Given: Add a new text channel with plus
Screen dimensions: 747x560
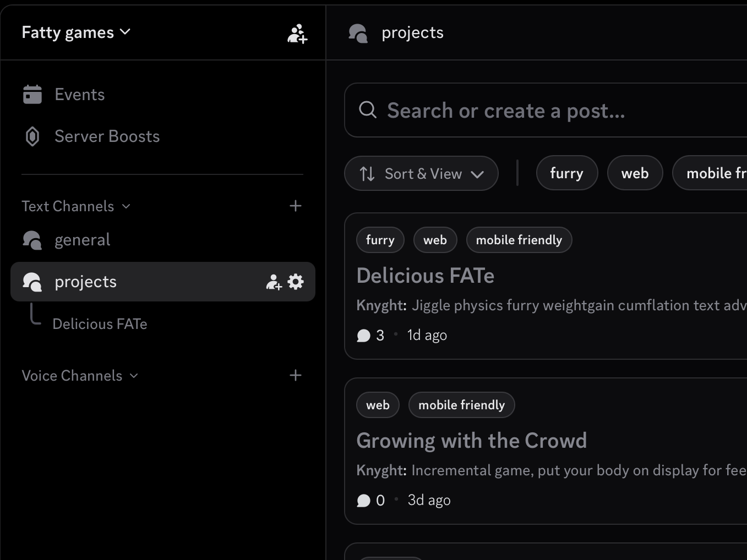Looking at the screenshot, I should click(x=296, y=206).
